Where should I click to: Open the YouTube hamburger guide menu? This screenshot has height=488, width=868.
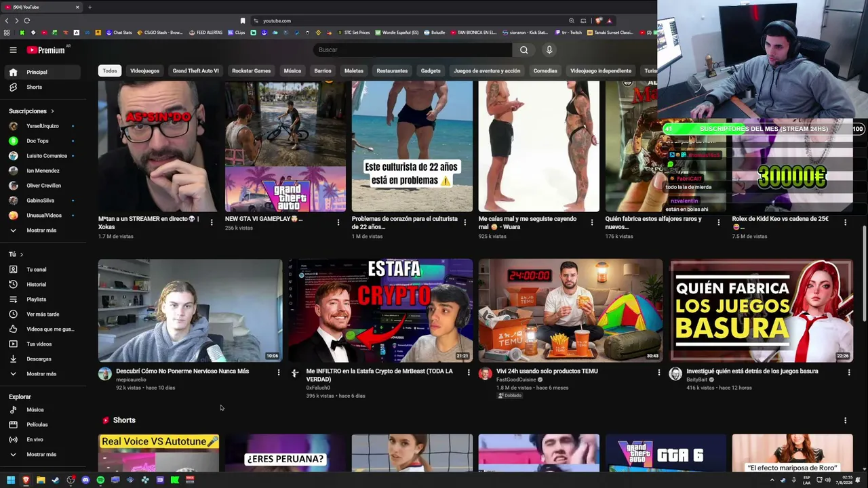click(13, 49)
